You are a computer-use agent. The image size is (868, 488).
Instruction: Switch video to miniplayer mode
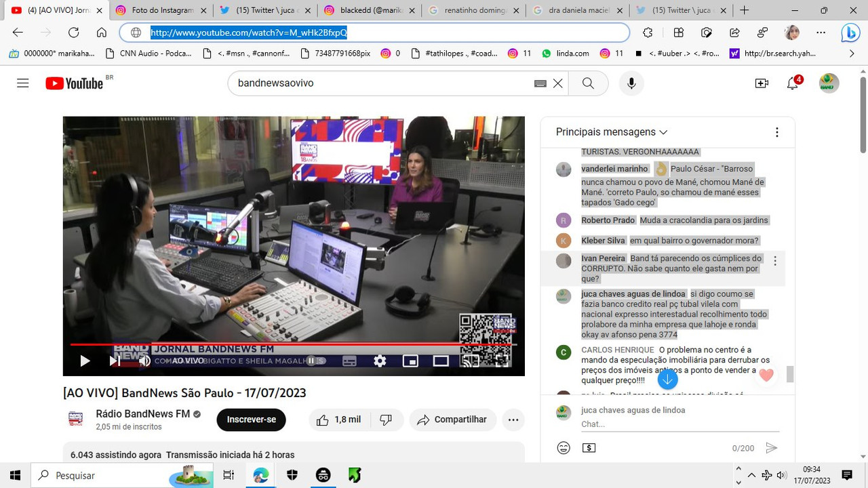(410, 361)
